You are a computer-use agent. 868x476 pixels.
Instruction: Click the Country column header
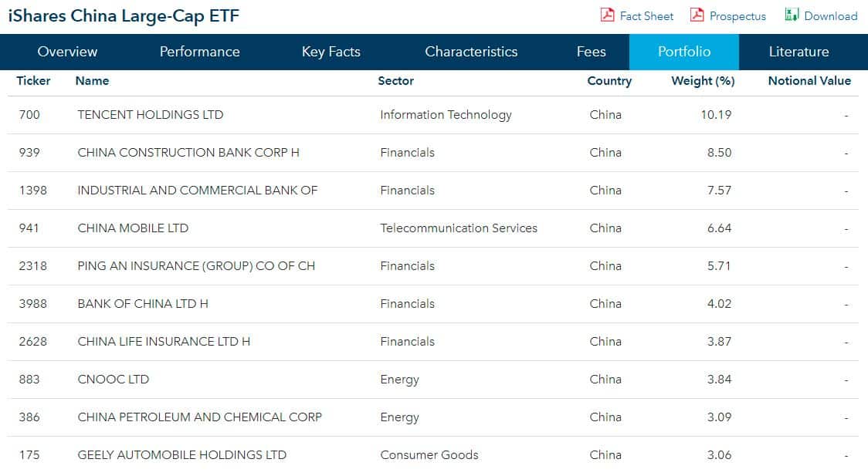click(609, 81)
